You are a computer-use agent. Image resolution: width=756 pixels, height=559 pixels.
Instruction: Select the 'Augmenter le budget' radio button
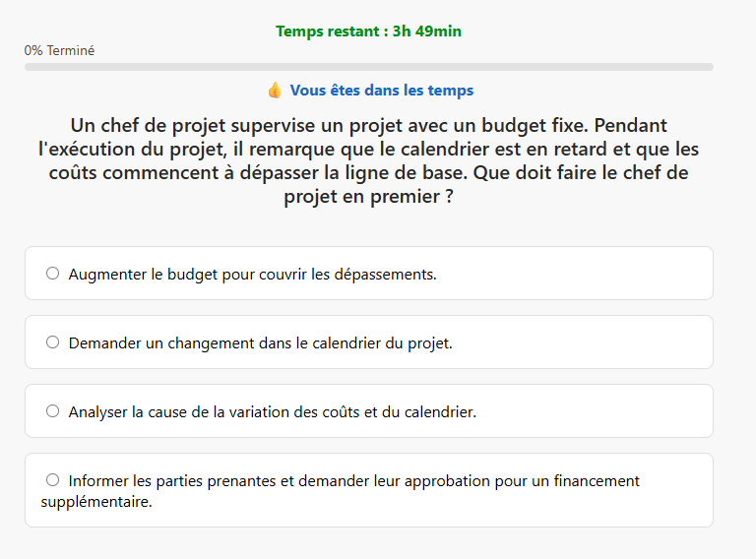coord(53,274)
